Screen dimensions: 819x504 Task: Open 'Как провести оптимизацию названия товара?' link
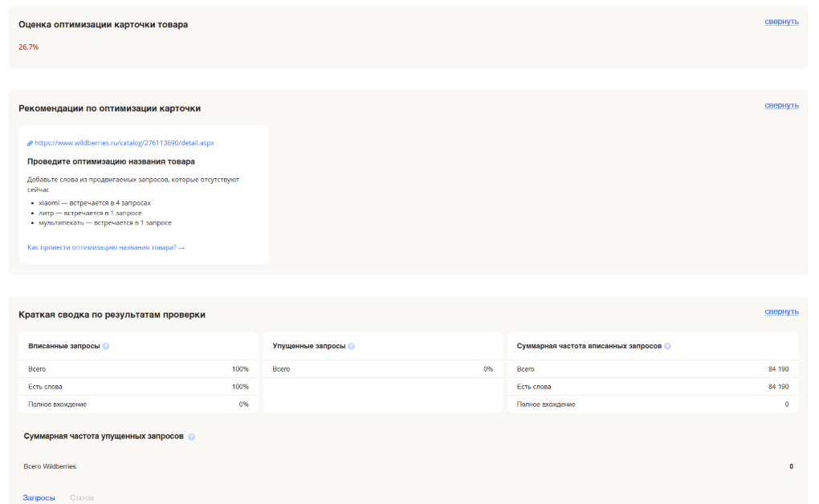click(106, 247)
